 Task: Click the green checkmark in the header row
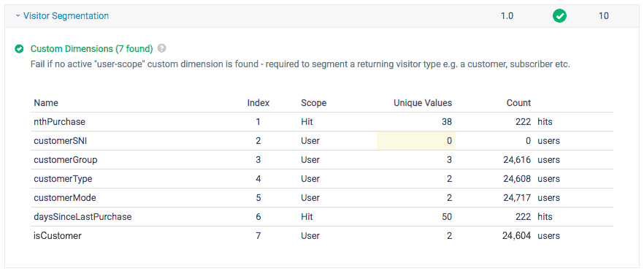pos(559,16)
